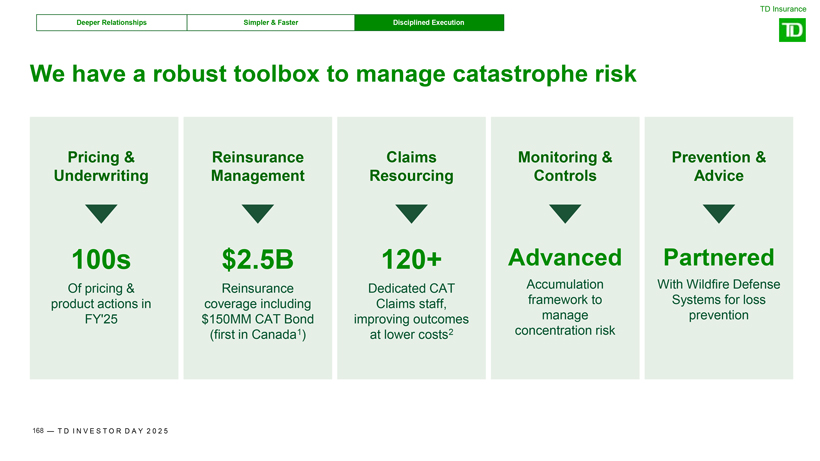820x461 pixels.
Task: Click the TD logo icon
Action: click(x=792, y=31)
